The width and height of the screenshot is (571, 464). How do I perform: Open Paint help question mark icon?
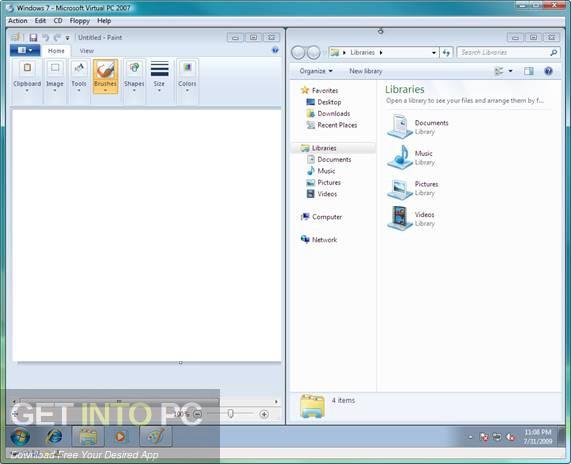275,50
